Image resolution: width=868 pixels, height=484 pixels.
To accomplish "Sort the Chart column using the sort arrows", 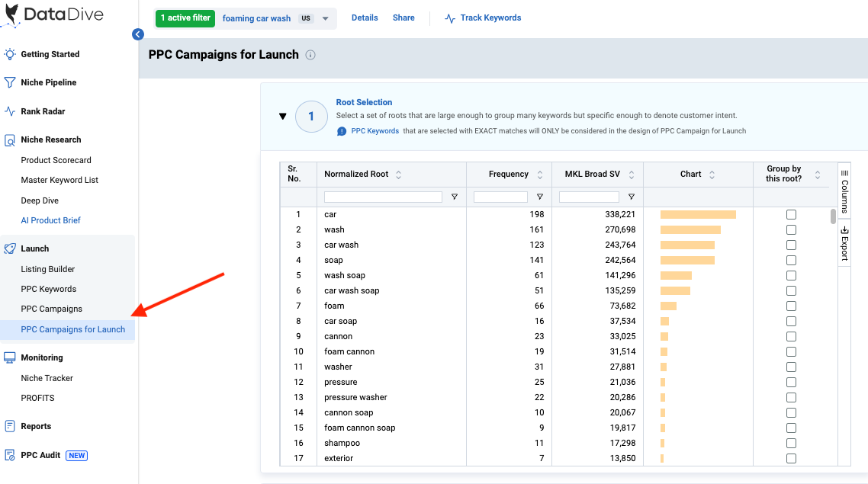I will tap(712, 175).
